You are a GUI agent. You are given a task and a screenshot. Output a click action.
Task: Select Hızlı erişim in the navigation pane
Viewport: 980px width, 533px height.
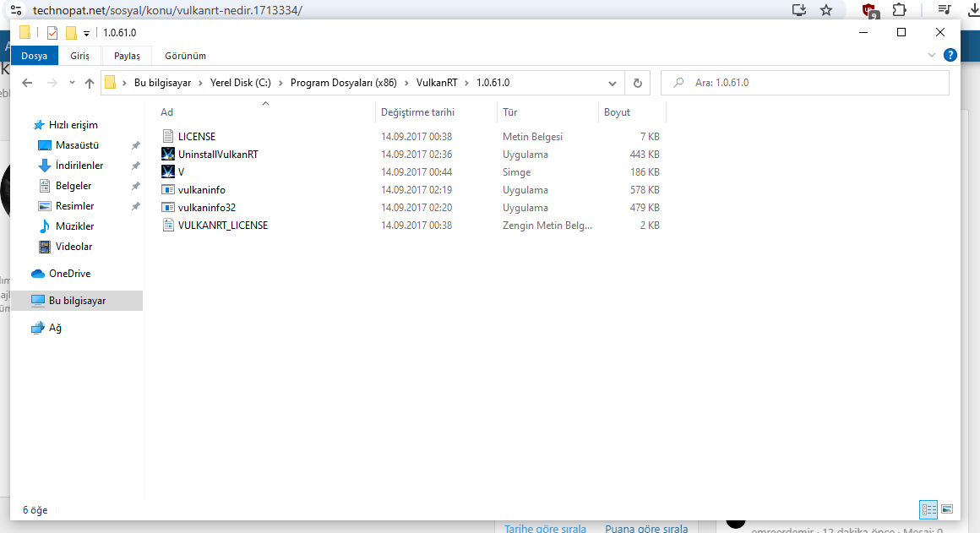73,124
